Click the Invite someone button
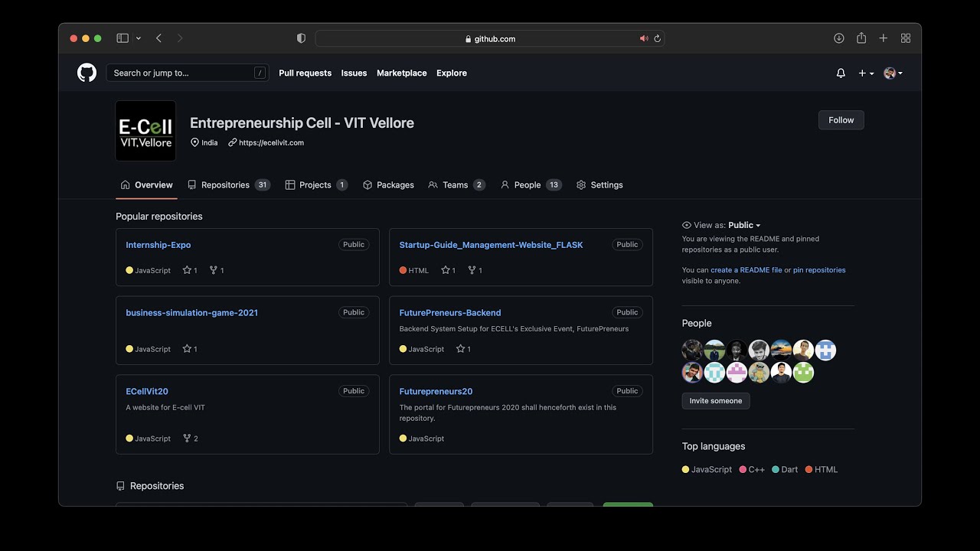The height and width of the screenshot is (551, 980). pos(716,401)
